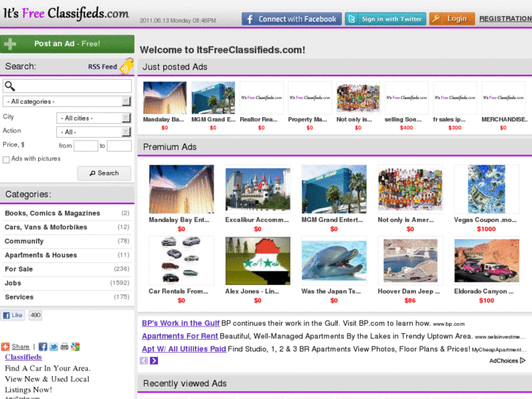Click the Facebook share icon near Share
Viewport: 532px width, 399px height.
[42, 347]
